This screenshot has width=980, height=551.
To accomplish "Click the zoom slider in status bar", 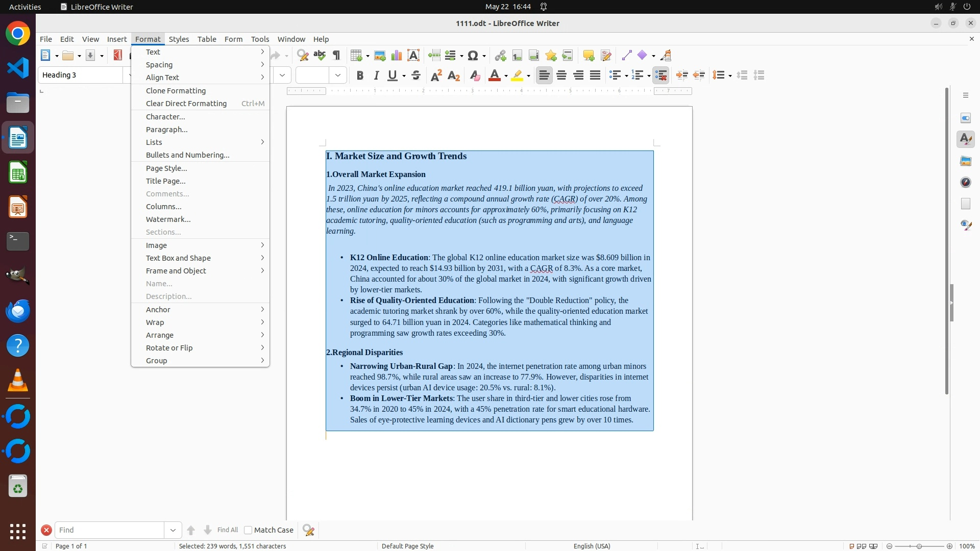I will (919, 546).
